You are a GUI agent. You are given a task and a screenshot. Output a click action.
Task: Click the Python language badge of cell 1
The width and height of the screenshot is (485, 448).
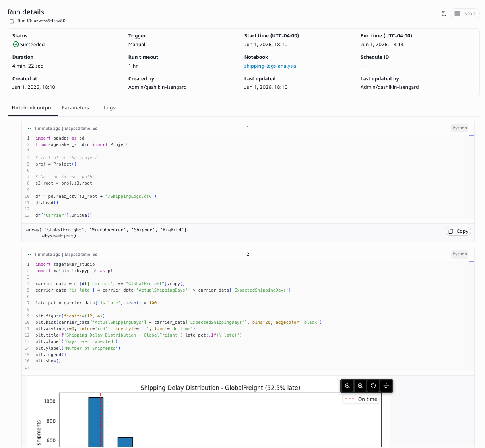[460, 128]
